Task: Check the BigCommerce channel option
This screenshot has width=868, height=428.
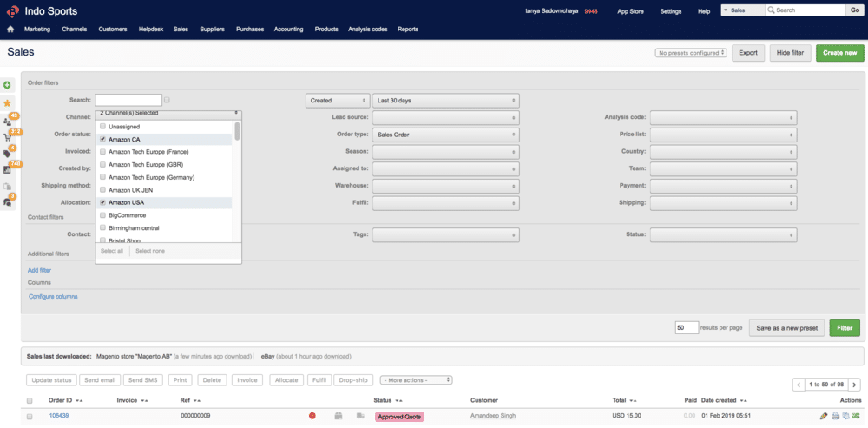Action: (x=103, y=214)
